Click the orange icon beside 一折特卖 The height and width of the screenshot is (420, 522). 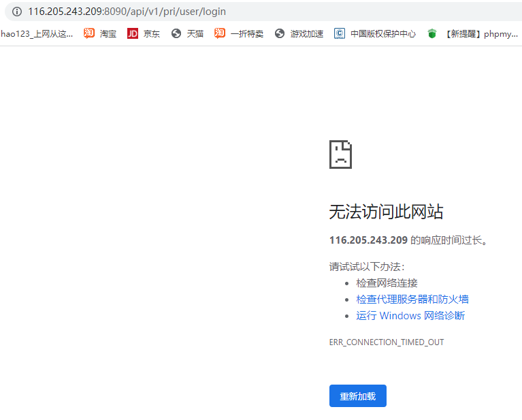pyautogui.click(x=220, y=33)
